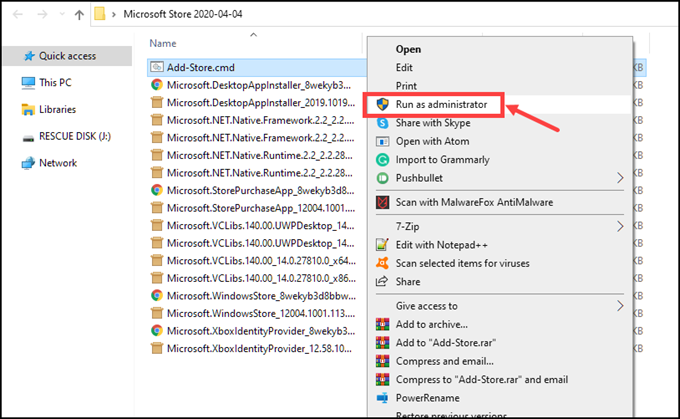Click the Quick access star icon

tap(29, 56)
